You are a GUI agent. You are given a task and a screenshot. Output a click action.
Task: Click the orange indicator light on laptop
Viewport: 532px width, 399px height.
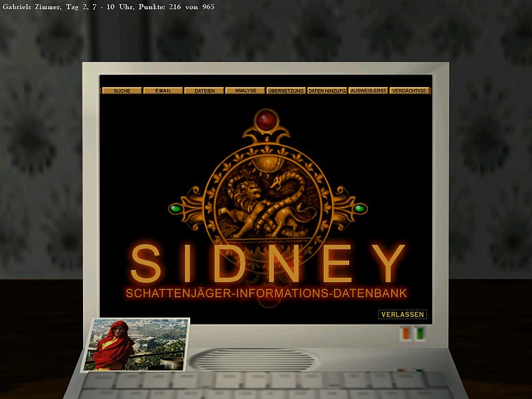click(406, 333)
